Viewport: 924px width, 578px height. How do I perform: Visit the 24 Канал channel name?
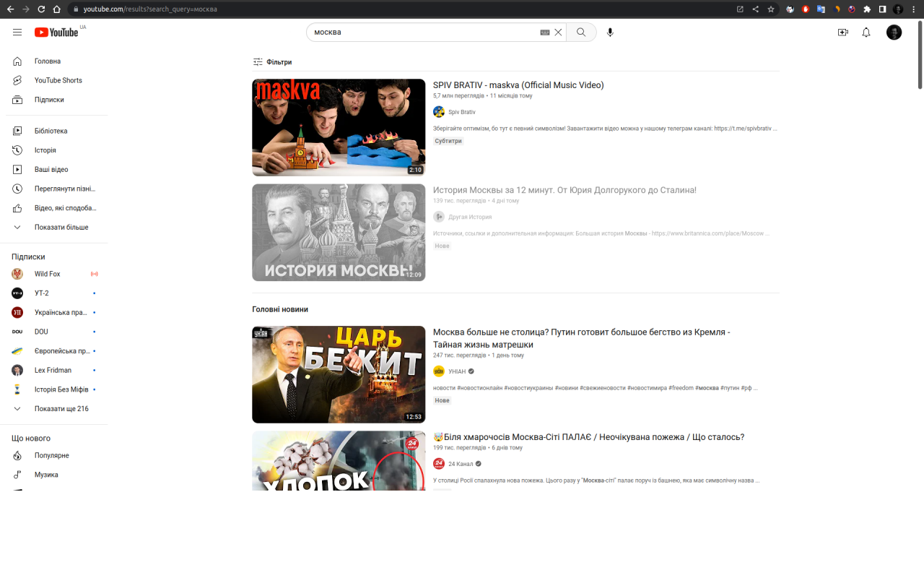(x=461, y=464)
